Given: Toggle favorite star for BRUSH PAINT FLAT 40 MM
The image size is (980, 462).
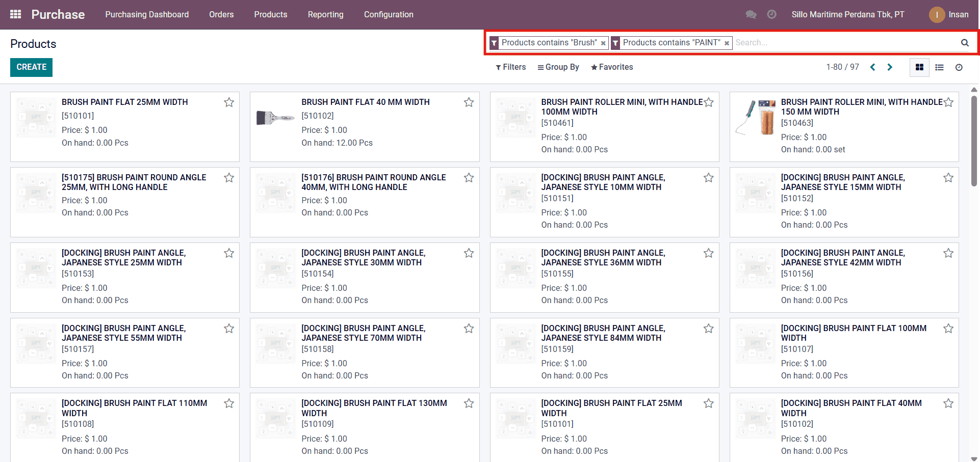Looking at the screenshot, I should pyautogui.click(x=469, y=102).
